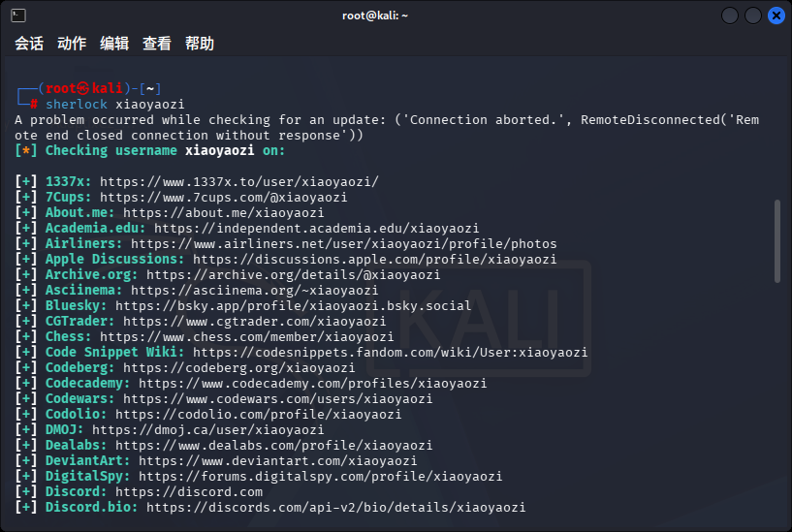The height and width of the screenshot is (532, 792).
Task: Click the blue close window button
Action: point(776,16)
